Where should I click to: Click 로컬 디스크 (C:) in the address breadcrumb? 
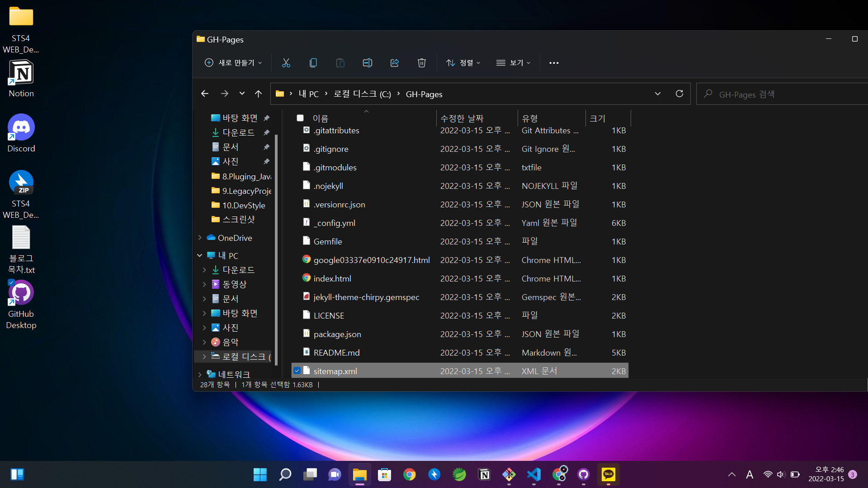click(x=362, y=94)
